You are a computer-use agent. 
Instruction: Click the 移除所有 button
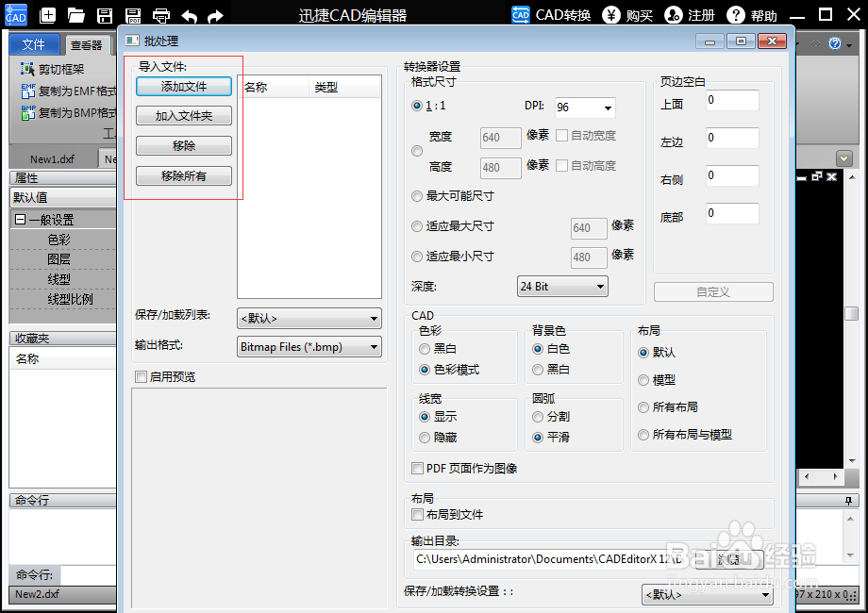[183, 174]
